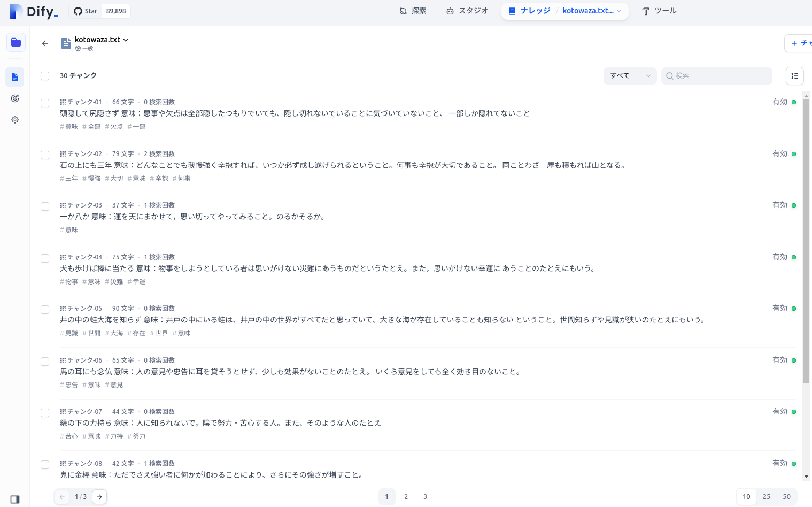Check the チャンク-05 checkbox

45,310
